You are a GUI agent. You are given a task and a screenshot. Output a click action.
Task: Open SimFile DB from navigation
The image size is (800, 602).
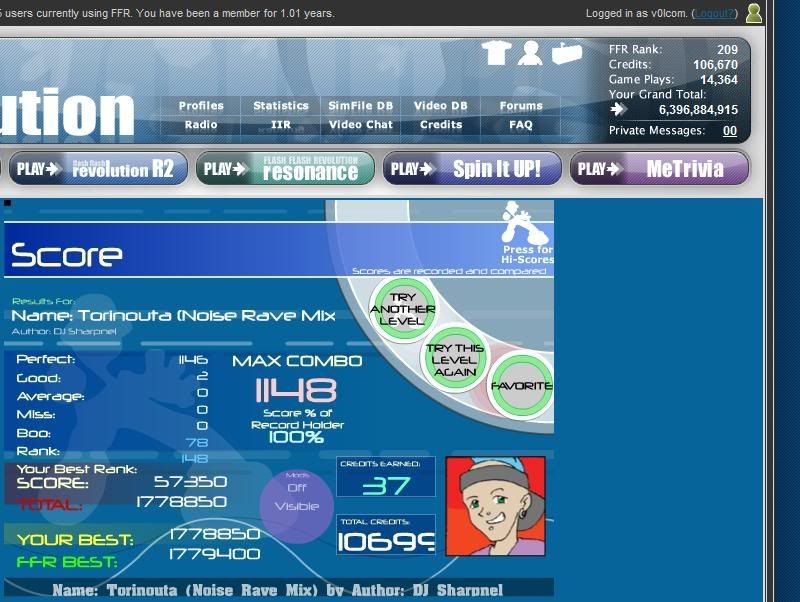pyautogui.click(x=360, y=106)
